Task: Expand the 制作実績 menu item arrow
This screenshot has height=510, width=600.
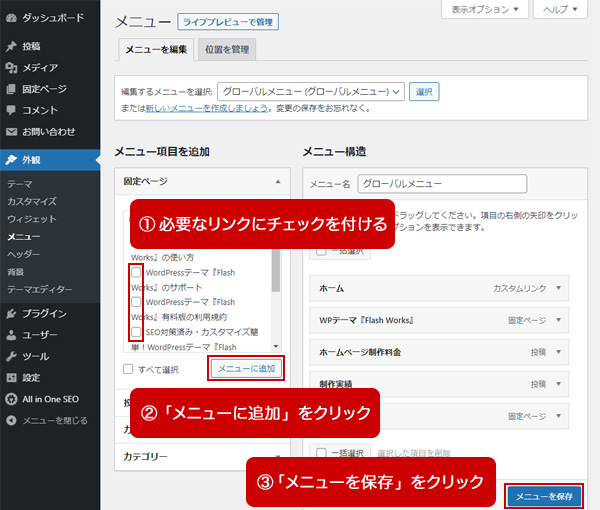Action: pos(559,384)
